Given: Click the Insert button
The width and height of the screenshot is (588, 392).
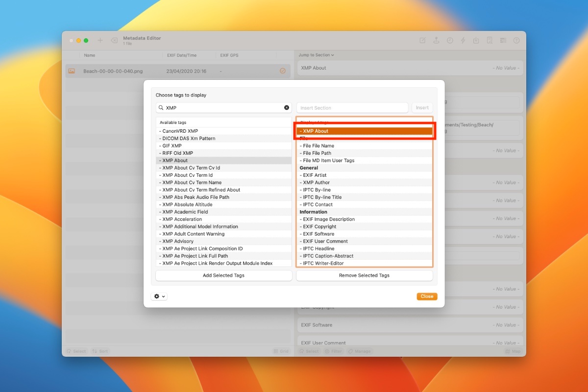Looking at the screenshot, I should tap(422, 108).
